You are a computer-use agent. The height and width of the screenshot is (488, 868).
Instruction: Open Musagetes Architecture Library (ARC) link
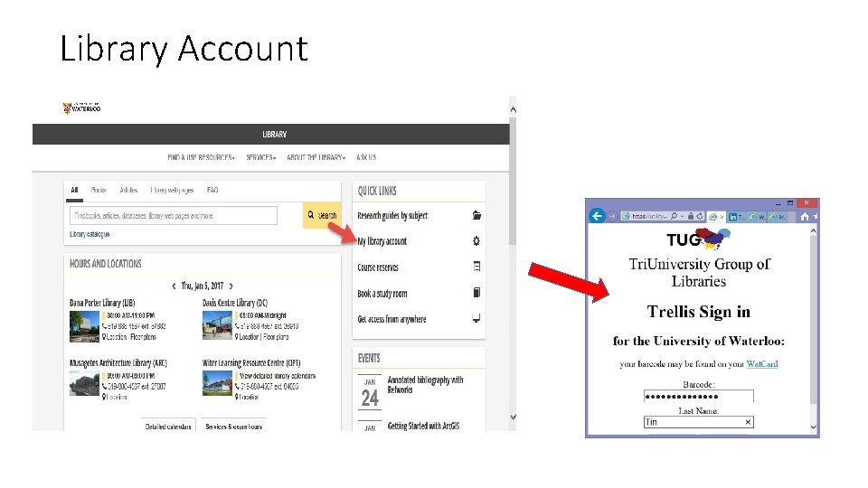click(x=118, y=363)
